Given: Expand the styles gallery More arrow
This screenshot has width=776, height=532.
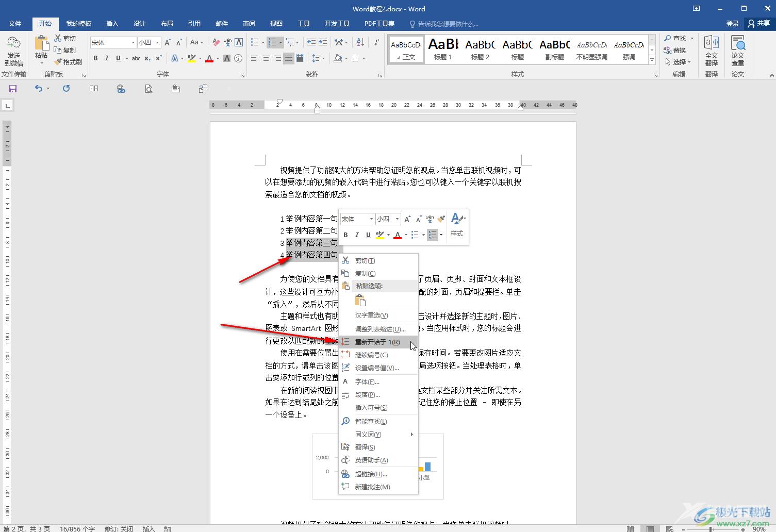Looking at the screenshot, I should [x=652, y=60].
